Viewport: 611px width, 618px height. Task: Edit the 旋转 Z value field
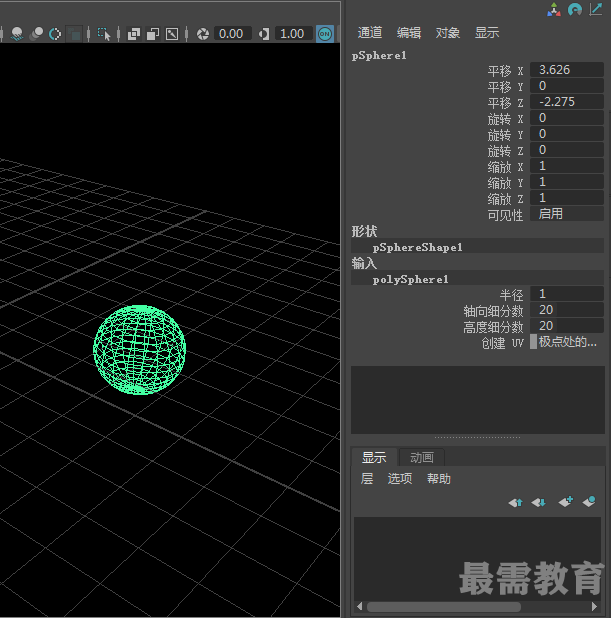click(566, 150)
